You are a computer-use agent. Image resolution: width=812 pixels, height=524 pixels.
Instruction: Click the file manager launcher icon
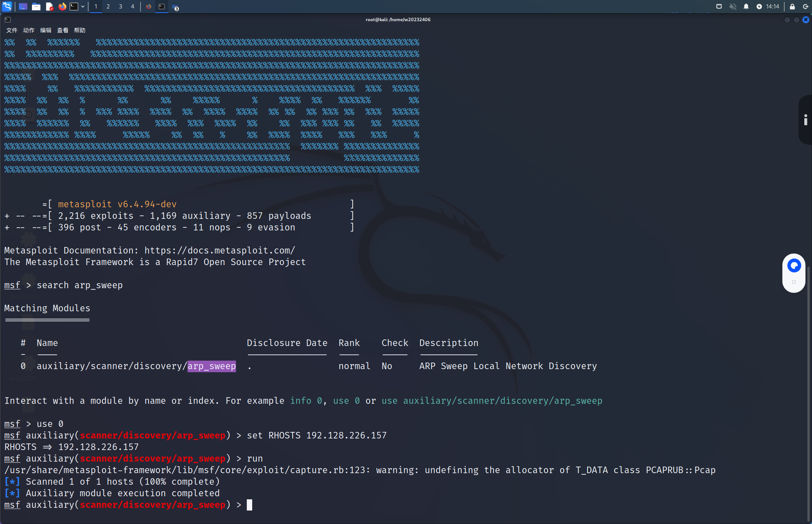tap(36, 7)
